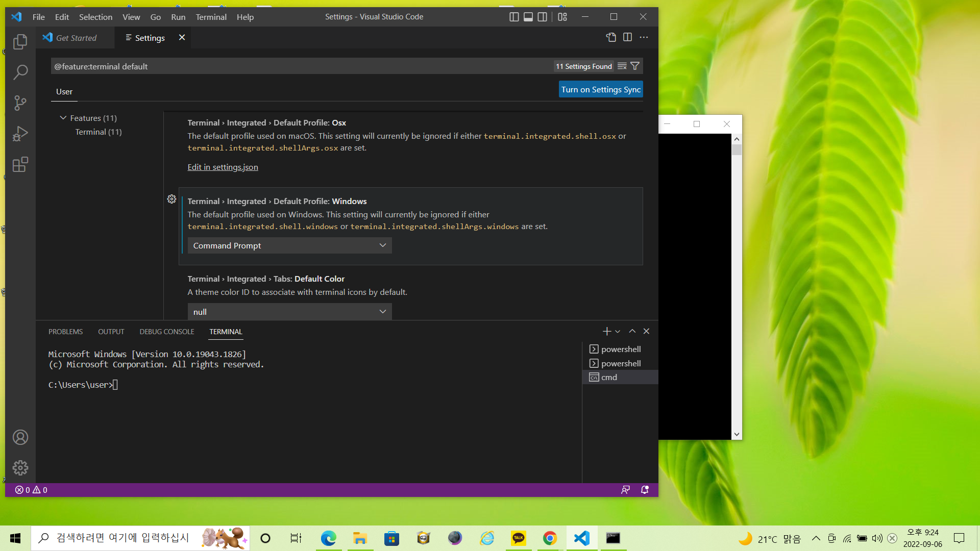Switch to the Get Started tab
The image size is (980, 551).
[76, 38]
